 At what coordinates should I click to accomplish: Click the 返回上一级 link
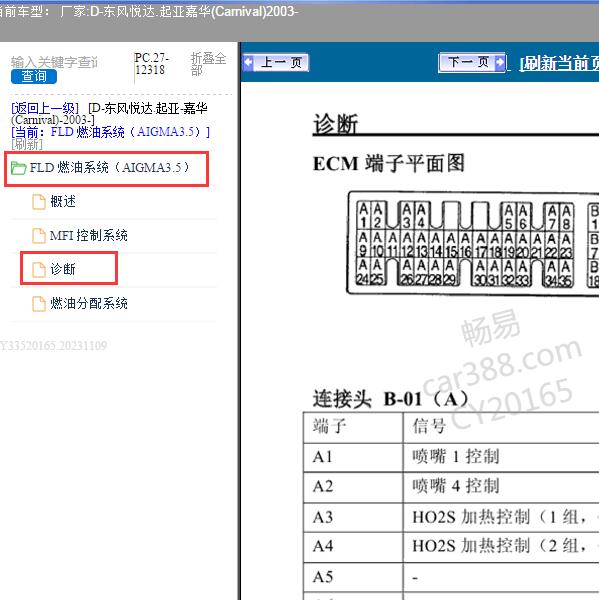tap(45, 108)
